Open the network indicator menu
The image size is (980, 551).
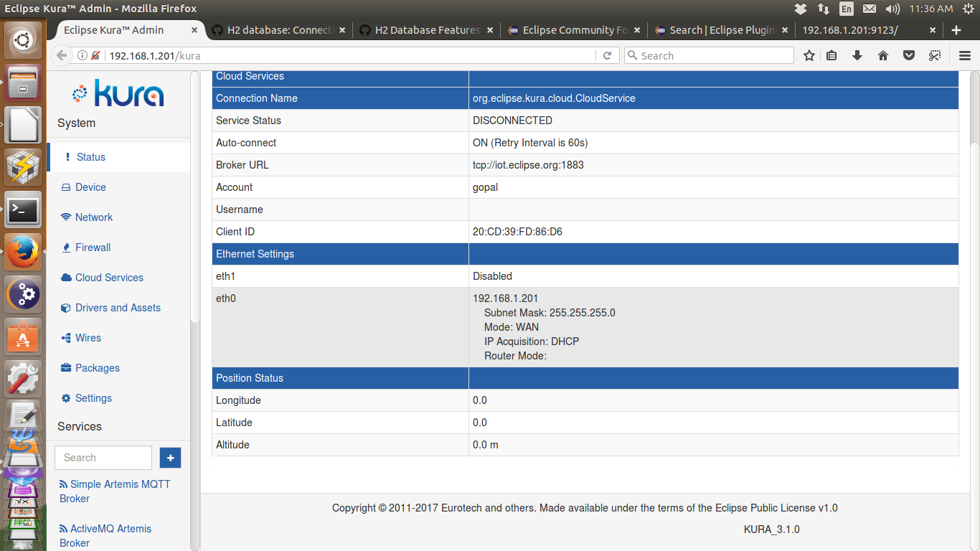tap(824, 9)
